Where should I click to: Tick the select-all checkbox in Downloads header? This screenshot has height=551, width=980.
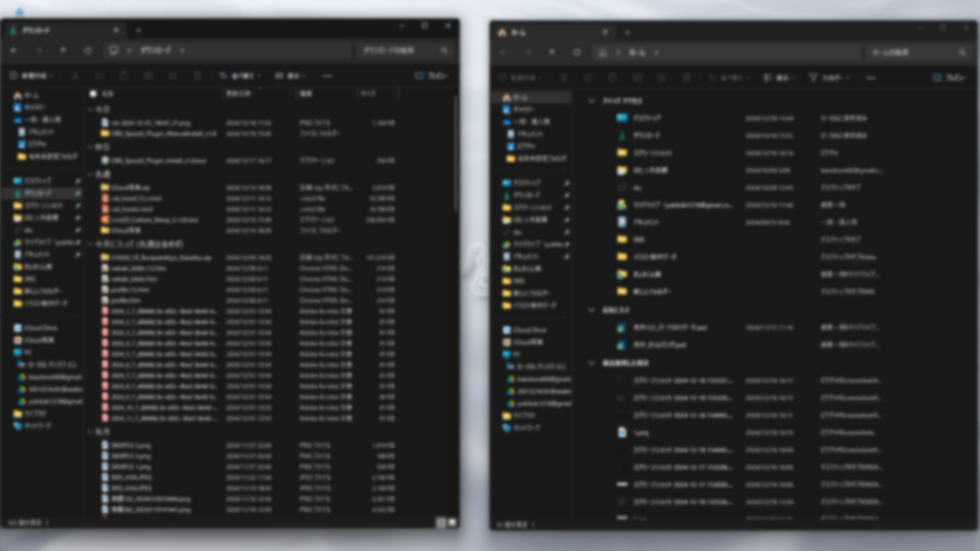tap(93, 94)
